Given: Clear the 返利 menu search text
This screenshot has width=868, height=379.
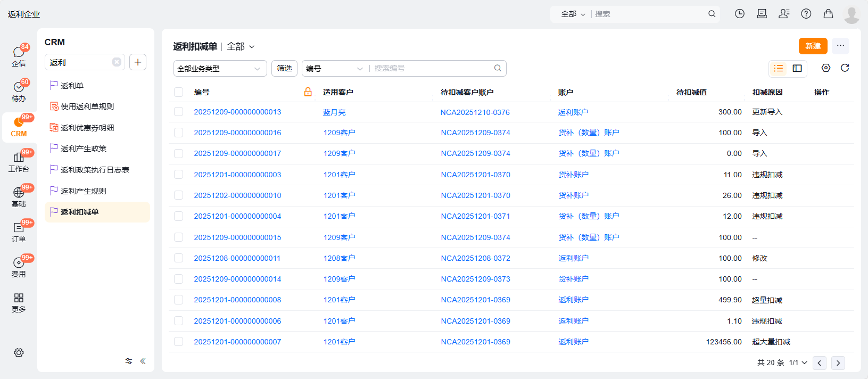Looking at the screenshot, I should tap(117, 62).
